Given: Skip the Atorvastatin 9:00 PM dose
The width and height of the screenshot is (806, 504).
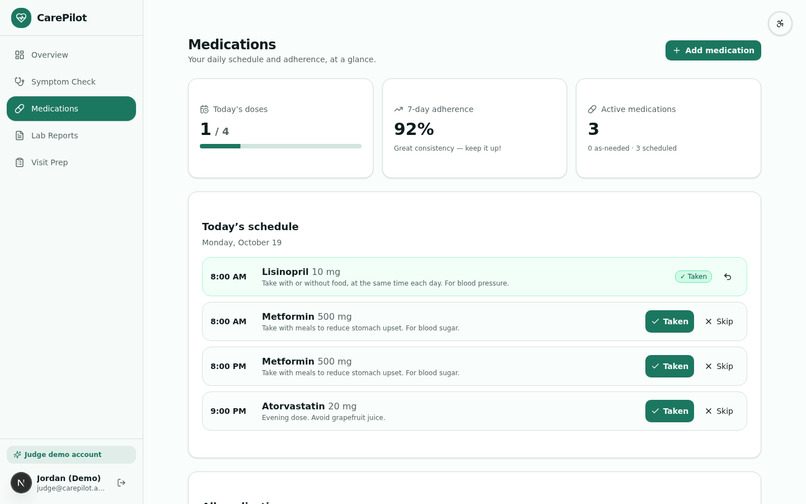Looking at the screenshot, I should tap(719, 411).
